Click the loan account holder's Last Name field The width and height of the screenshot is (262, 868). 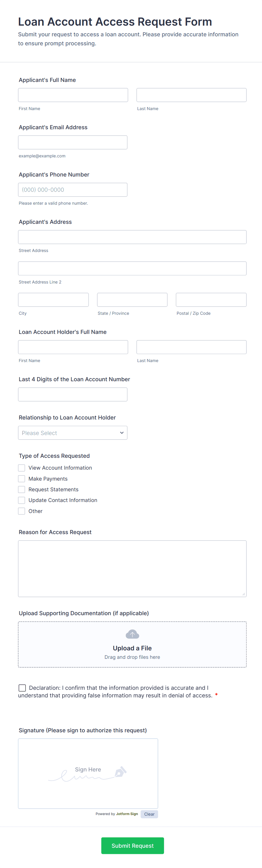[x=191, y=347]
